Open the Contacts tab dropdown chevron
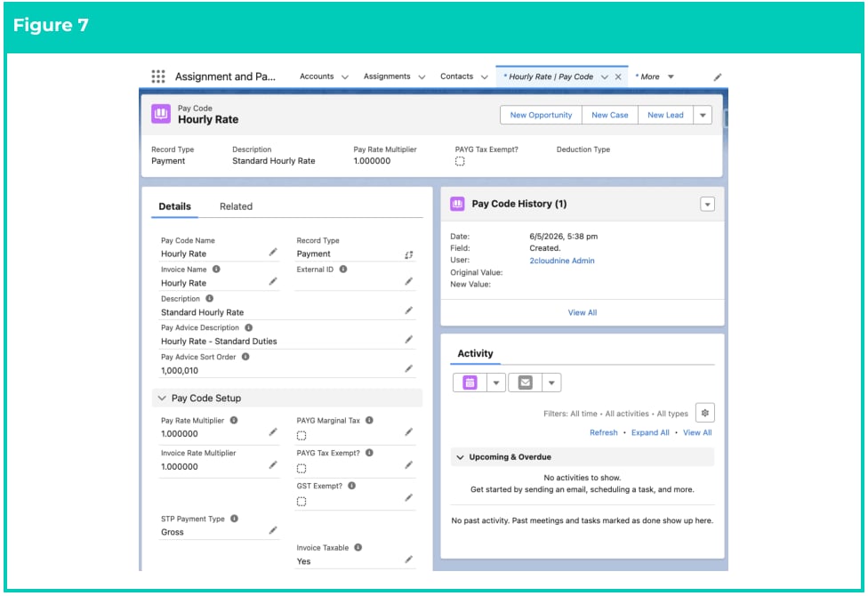The height and width of the screenshot is (596, 868). click(485, 77)
